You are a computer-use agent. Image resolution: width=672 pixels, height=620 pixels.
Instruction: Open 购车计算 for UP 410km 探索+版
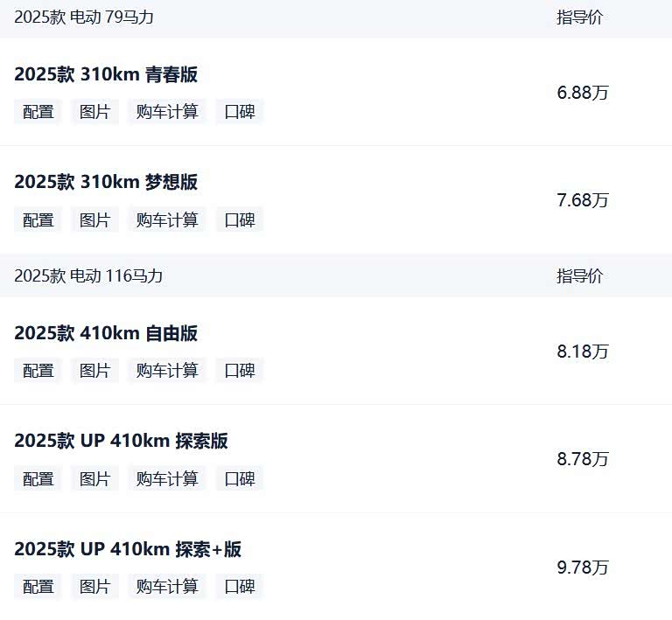167,587
